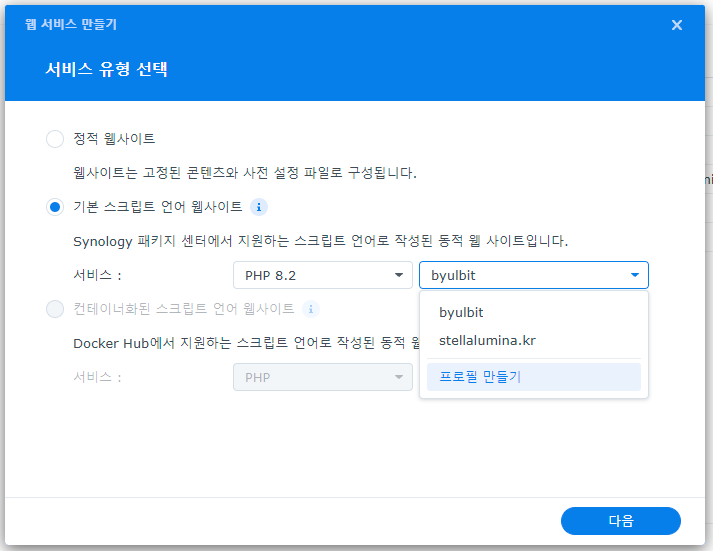Viewport: 713px width, 551px height.
Task: Open the PHP 8.2 service version dropdown
Action: tap(322, 275)
